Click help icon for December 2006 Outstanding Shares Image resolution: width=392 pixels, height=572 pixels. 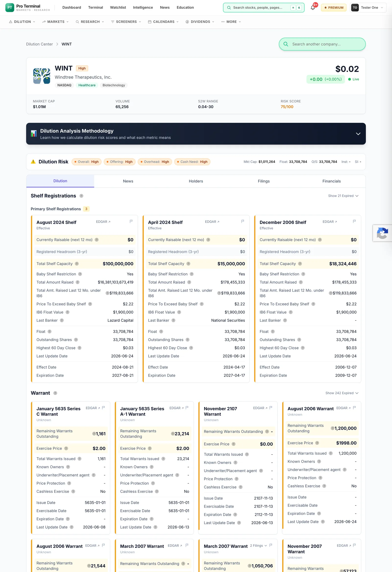click(299, 340)
